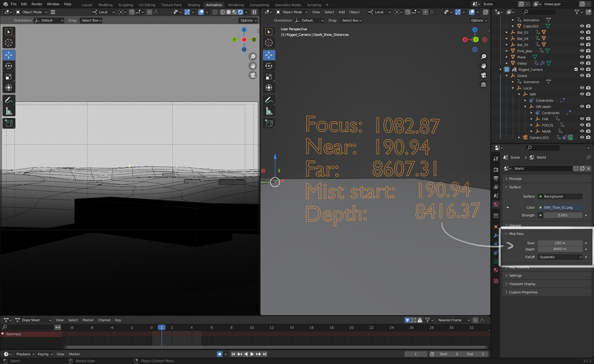This screenshot has width=594, height=364.
Task: Toggle eye visibility for Camera.001
Action: pyautogui.click(x=582, y=138)
